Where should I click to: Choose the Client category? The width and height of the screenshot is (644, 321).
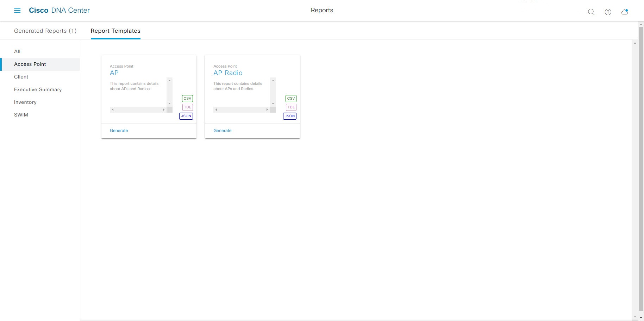[21, 77]
